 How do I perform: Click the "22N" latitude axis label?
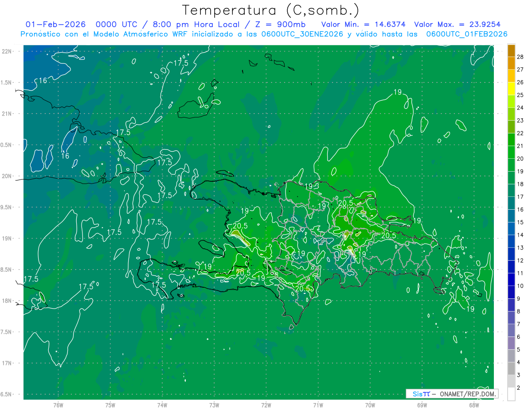(7, 51)
